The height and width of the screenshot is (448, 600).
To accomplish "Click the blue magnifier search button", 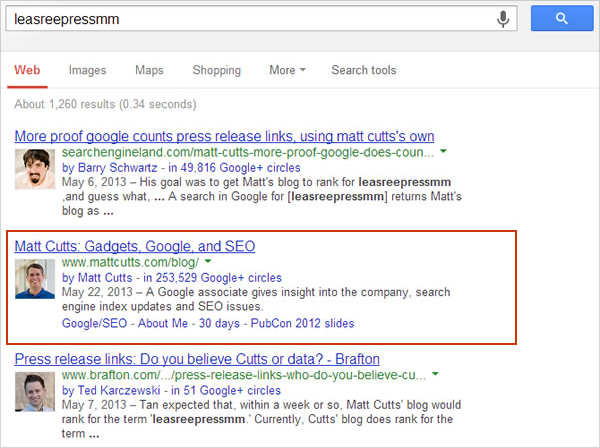I will click(562, 18).
